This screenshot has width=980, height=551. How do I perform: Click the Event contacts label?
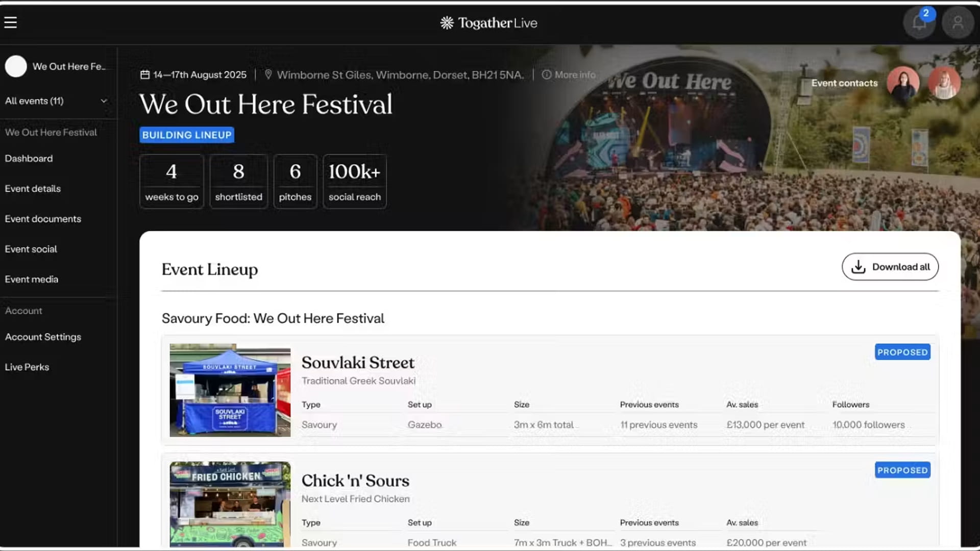pyautogui.click(x=844, y=83)
